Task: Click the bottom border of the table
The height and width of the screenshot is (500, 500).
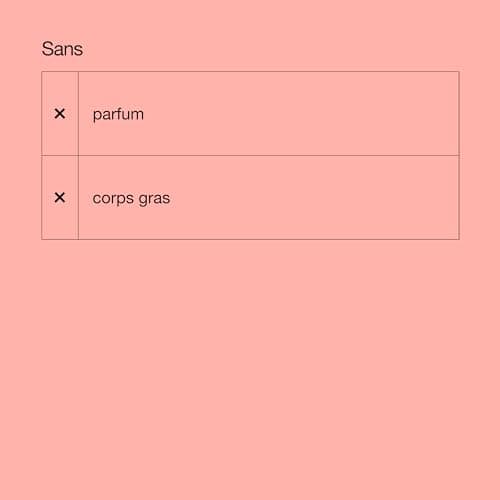Action: pos(250,239)
